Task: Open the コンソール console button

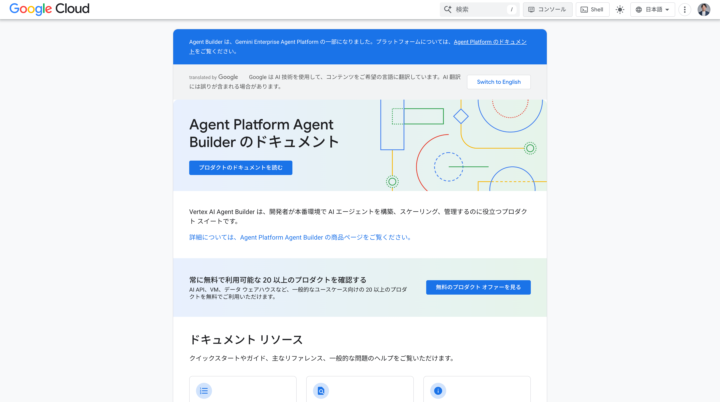Action: 547,9
